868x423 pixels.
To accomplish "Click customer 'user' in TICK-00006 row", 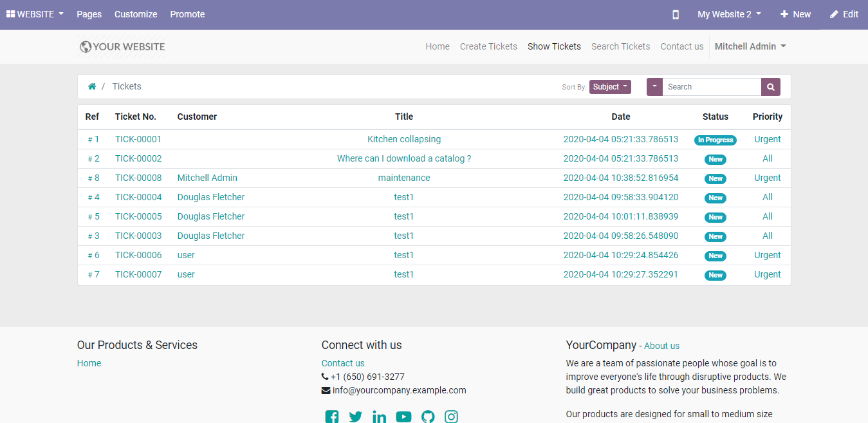I will 186,255.
